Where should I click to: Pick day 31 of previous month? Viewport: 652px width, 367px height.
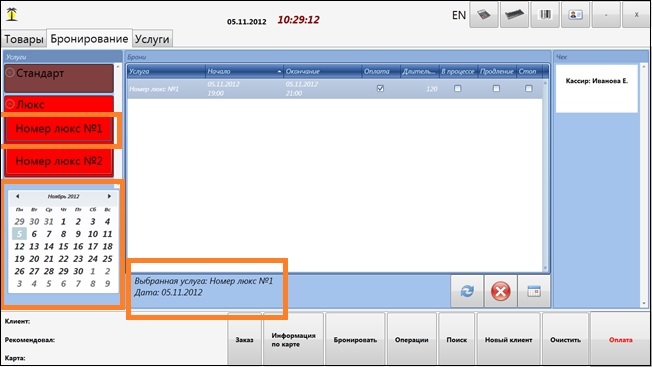[x=49, y=222]
